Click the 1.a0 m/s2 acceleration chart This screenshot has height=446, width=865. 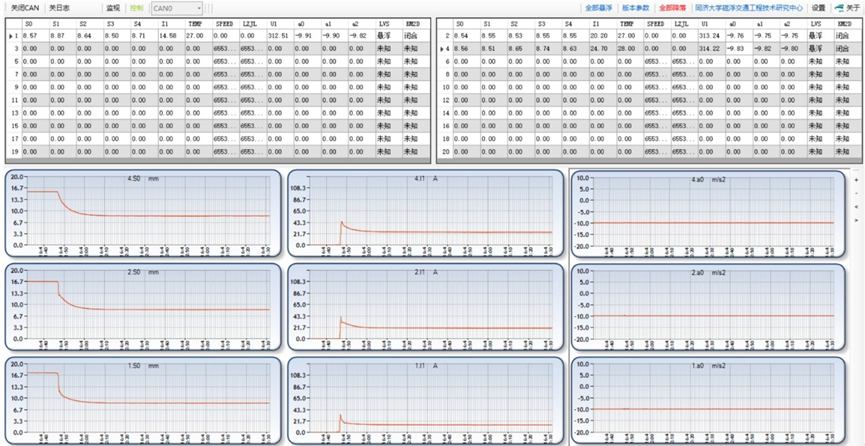tap(708, 401)
